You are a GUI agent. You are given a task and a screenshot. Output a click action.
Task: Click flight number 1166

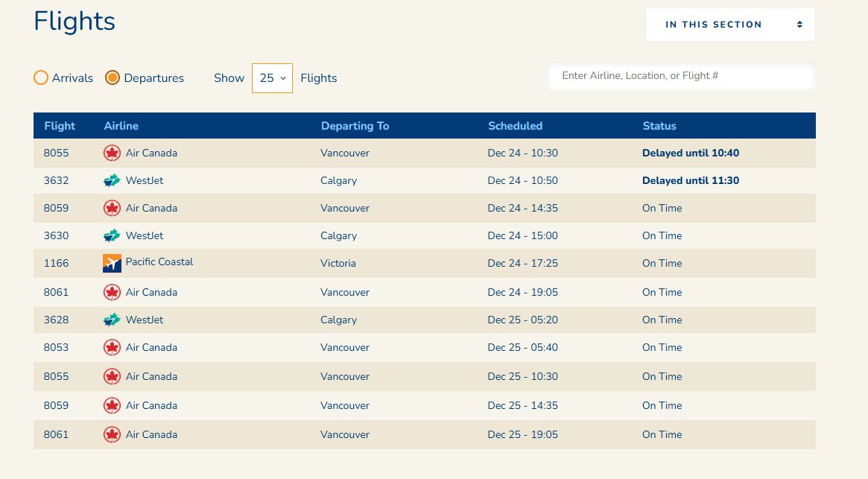(x=57, y=264)
